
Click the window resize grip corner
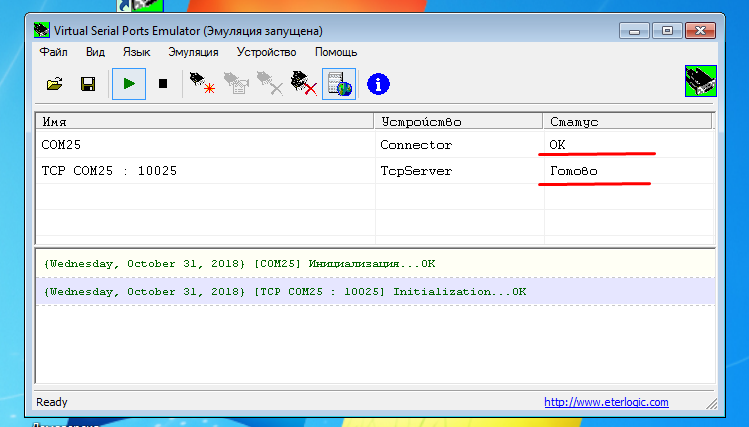click(x=712, y=404)
